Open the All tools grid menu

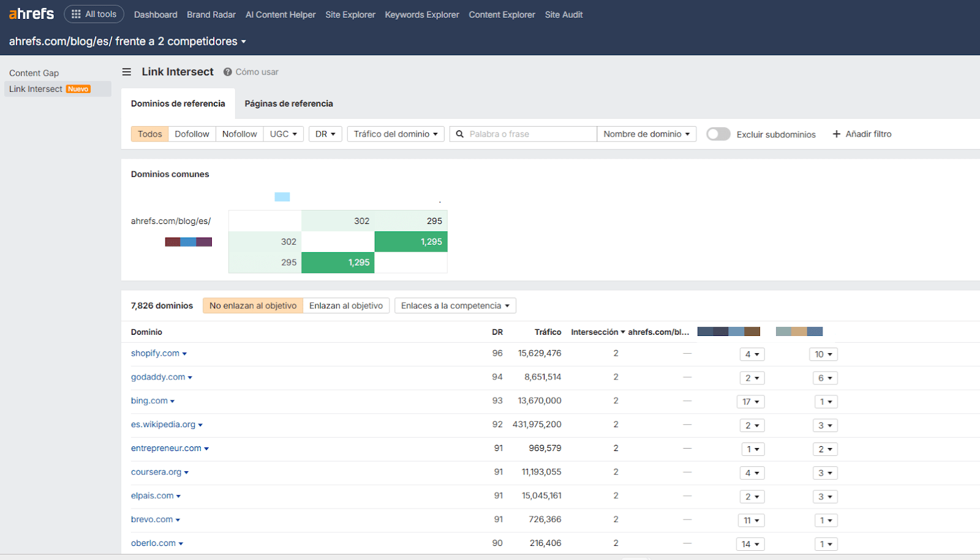pos(94,14)
